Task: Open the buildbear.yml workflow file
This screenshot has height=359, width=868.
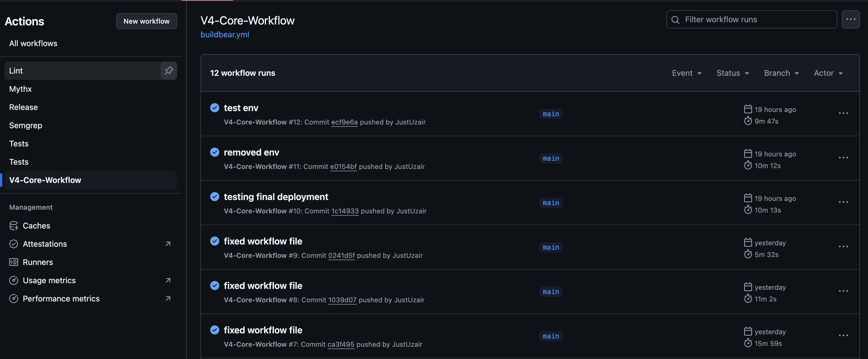Action: click(224, 34)
